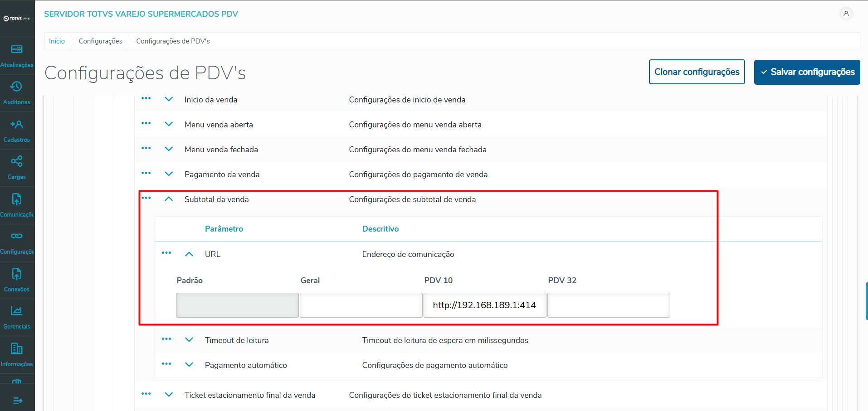Open the Atualizações sidebar icon

17,49
